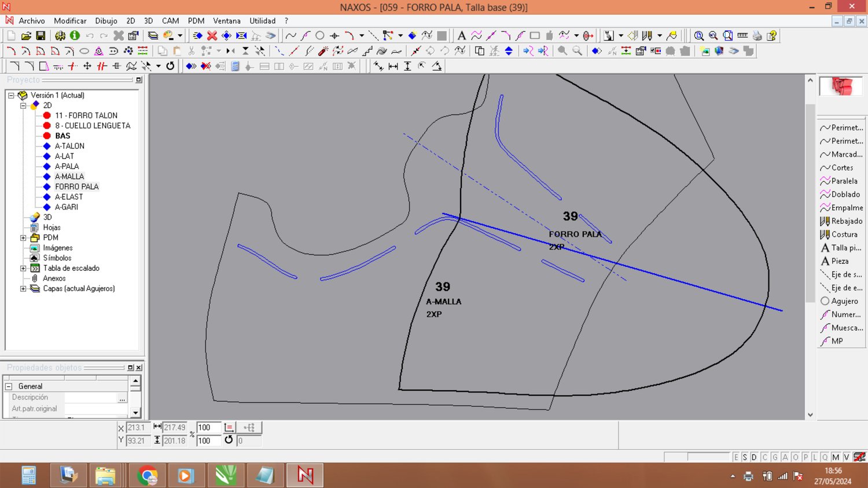Click the printer icon in the toolbar
Image resolution: width=868 pixels, height=488 pixels.
757,36
